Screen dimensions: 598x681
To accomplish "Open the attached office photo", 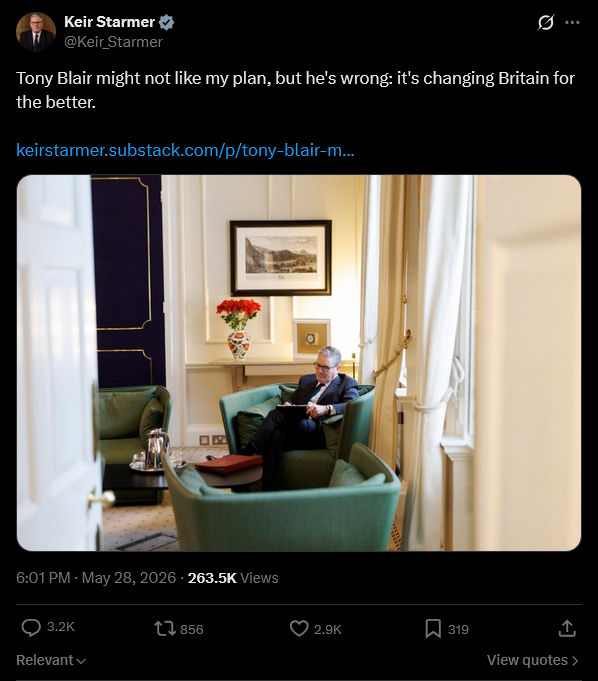I will tap(299, 363).
